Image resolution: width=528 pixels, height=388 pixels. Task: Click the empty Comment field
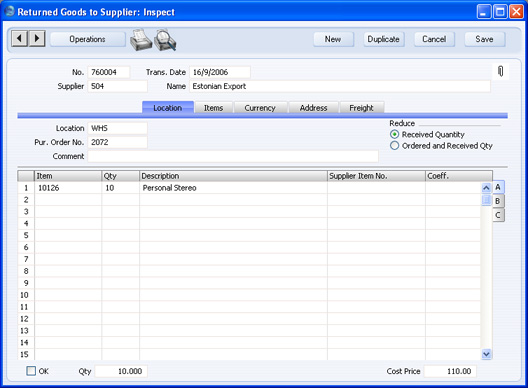[x=233, y=156]
